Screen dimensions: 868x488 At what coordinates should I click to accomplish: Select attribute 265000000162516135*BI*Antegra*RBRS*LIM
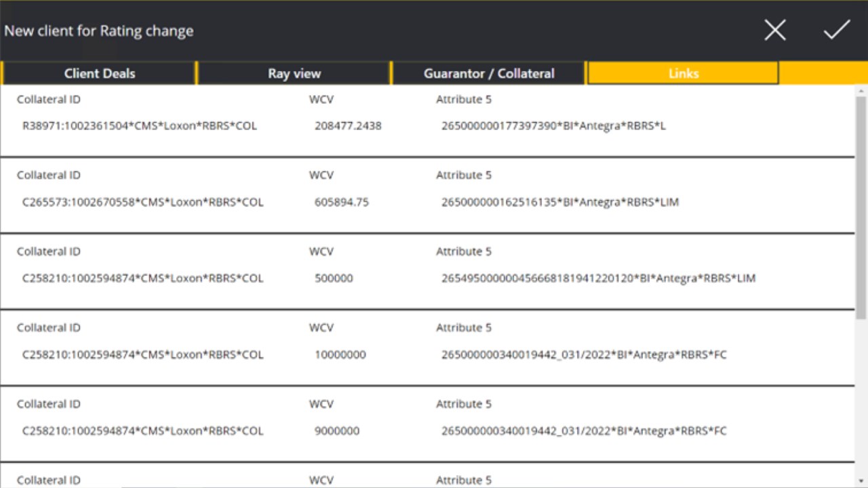click(560, 202)
